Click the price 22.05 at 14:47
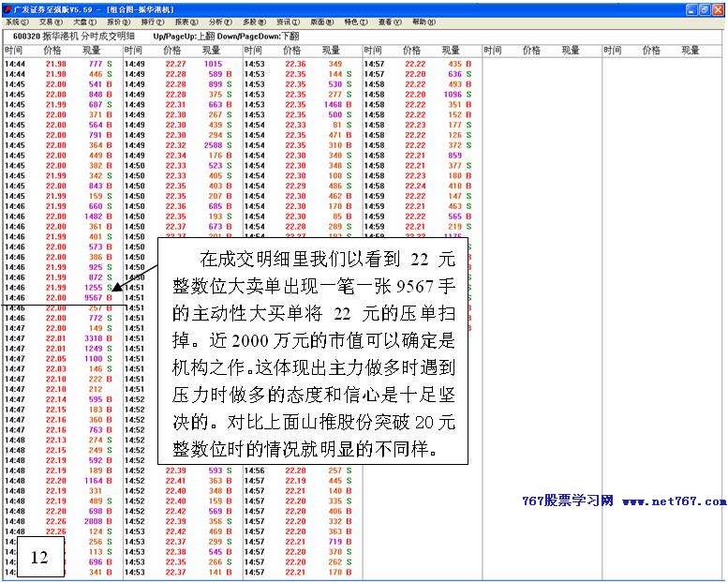Viewport: 728px width, 583px height. pyautogui.click(x=56, y=359)
